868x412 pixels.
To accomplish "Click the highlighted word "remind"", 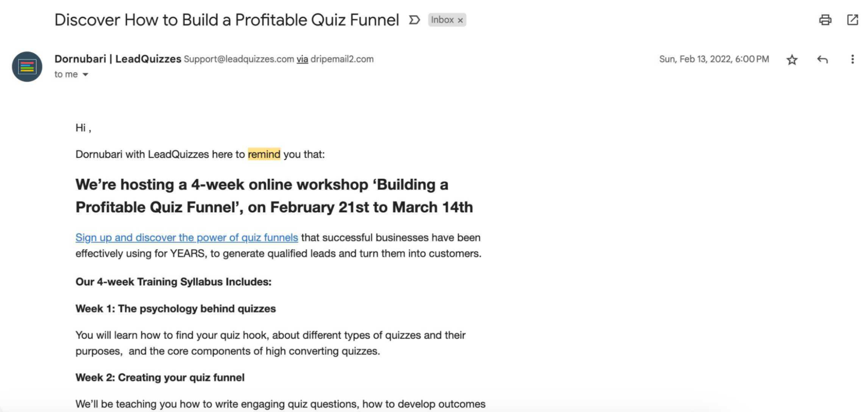I will click(x=264, y=154).
